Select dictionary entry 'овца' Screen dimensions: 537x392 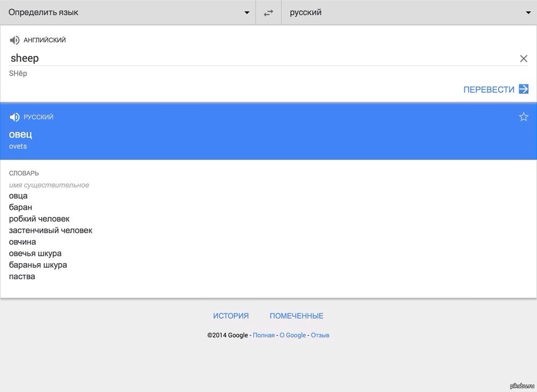pos(18,196)
